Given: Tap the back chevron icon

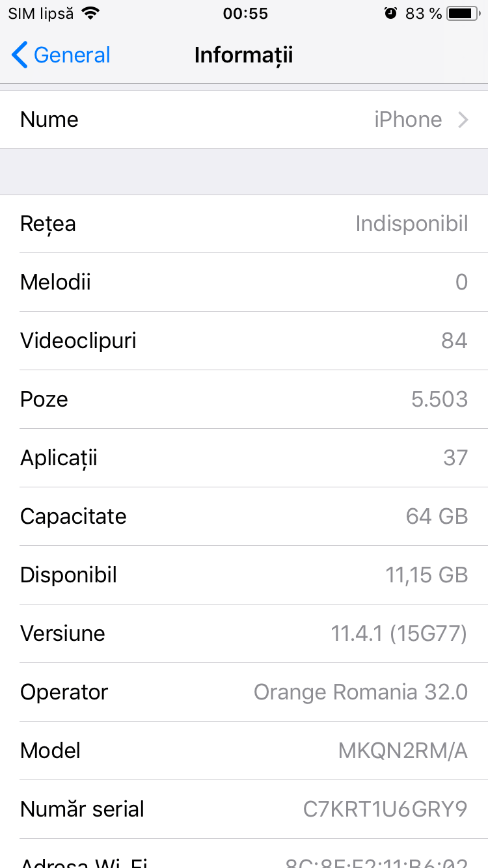Looking at the screenshot, I should tap(20, 55).
